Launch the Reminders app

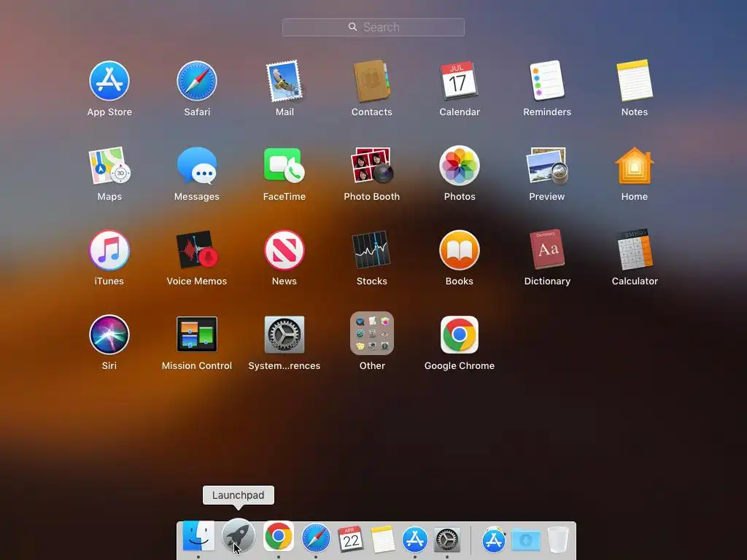click(547, 80)
